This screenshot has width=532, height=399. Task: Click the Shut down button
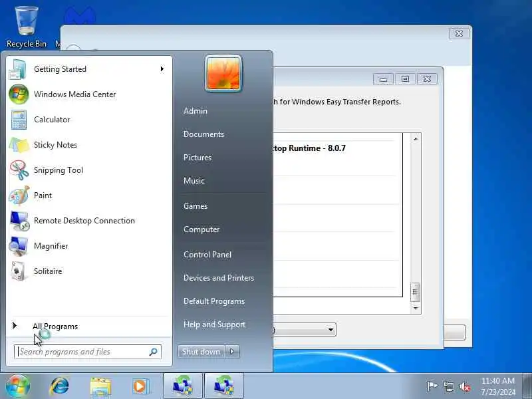coord(201,352)
